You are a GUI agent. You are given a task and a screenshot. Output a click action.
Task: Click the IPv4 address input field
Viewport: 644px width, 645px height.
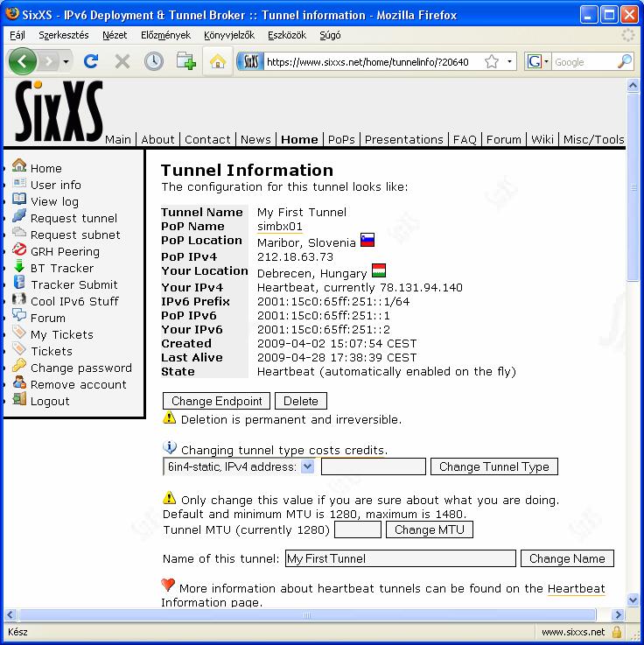pyautogui.click(x=374, y=466)
